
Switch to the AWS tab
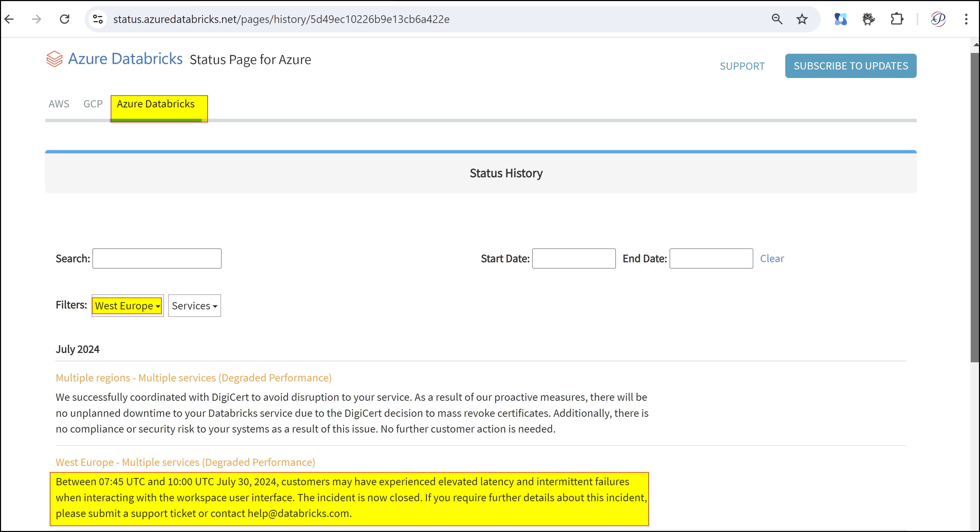[59, 104]
